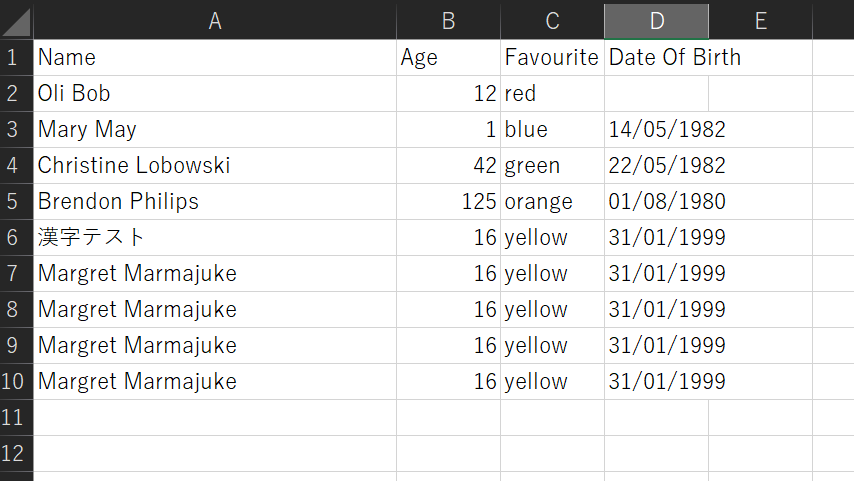Click the Name header cell
854x481 pixels.
[214, 57]
